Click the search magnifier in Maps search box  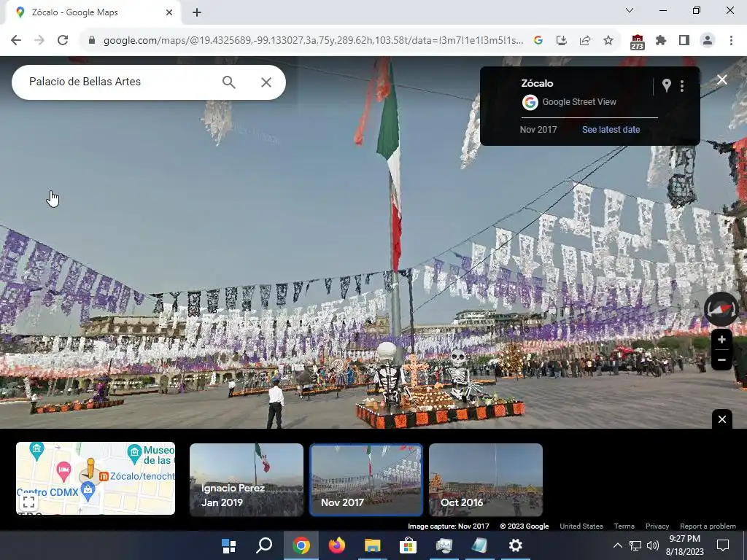[x=228, y=82]
